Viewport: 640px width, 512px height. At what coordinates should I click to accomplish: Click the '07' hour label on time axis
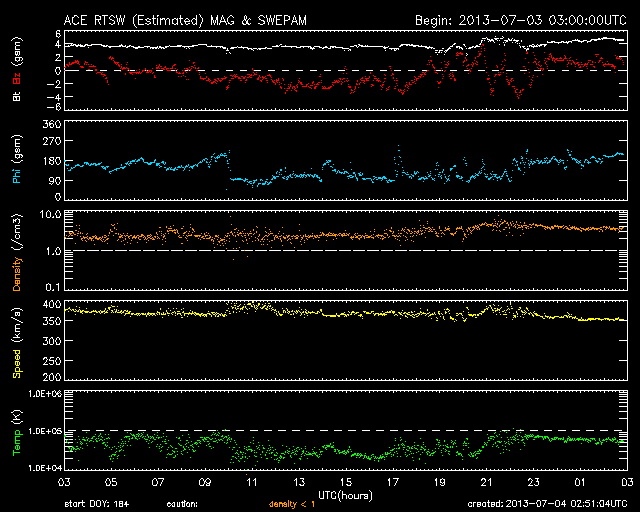(158, 482)
